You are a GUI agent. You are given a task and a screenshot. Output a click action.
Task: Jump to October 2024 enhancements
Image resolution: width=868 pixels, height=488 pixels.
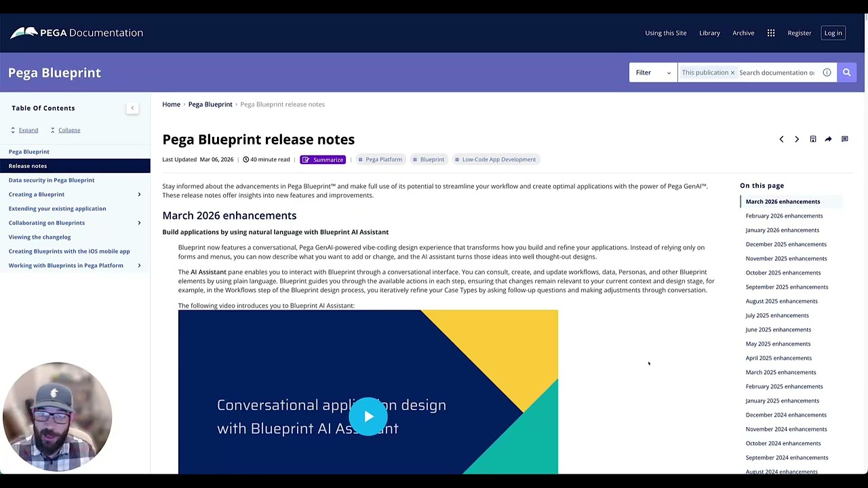pyautogui.click(x=783, y=443)
